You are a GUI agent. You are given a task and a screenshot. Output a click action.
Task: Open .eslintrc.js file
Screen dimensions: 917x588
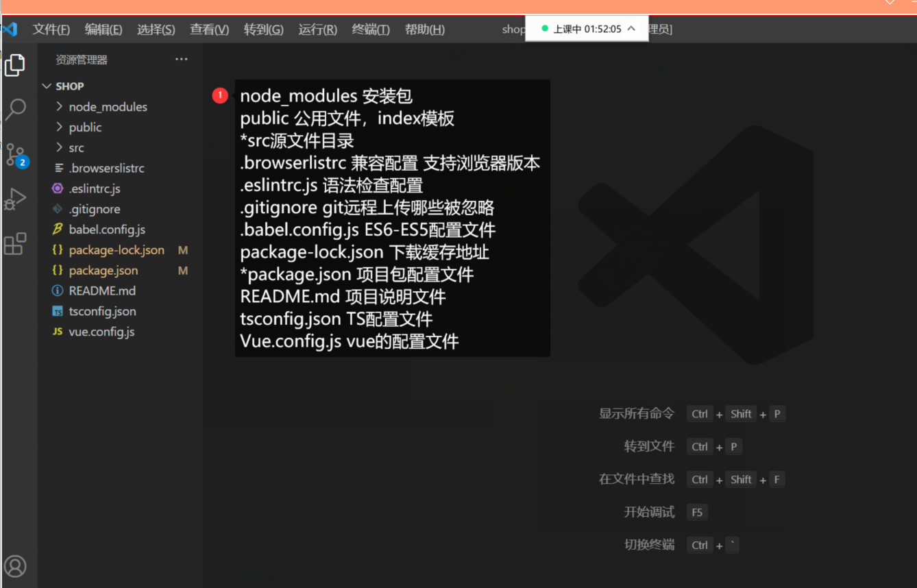(95, 188)
